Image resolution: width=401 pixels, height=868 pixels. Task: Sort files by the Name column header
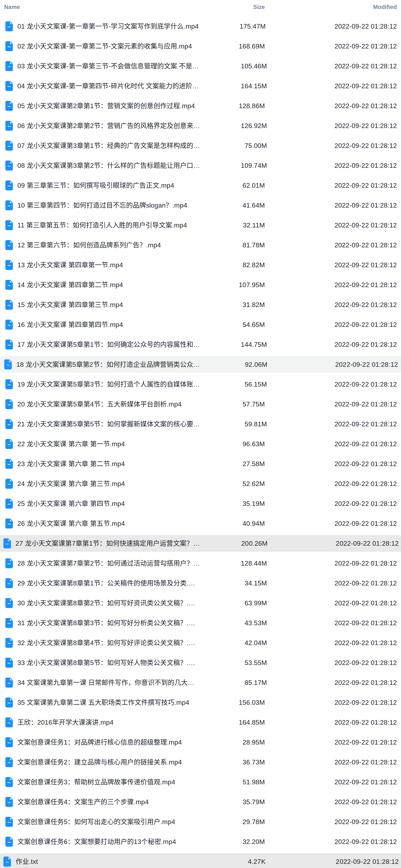[x=12, y=7]
